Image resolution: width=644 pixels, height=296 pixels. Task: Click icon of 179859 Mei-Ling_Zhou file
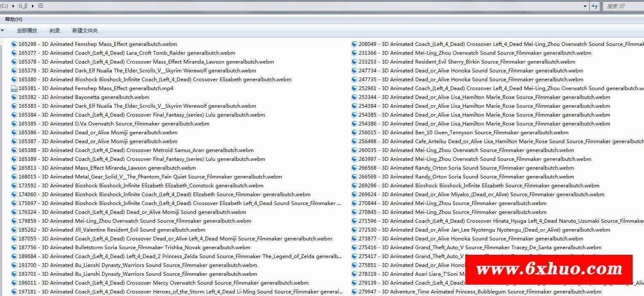(x=14, y=221)
